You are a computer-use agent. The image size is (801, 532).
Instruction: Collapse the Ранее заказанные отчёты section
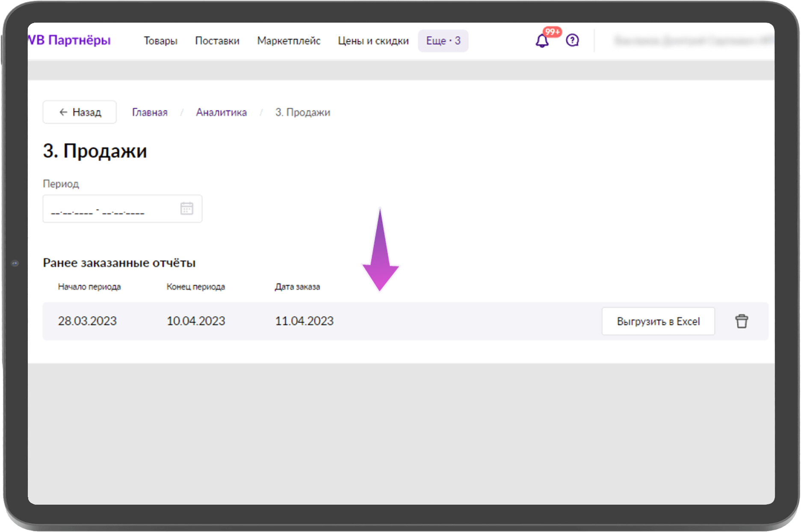click(x=119, y=263)
